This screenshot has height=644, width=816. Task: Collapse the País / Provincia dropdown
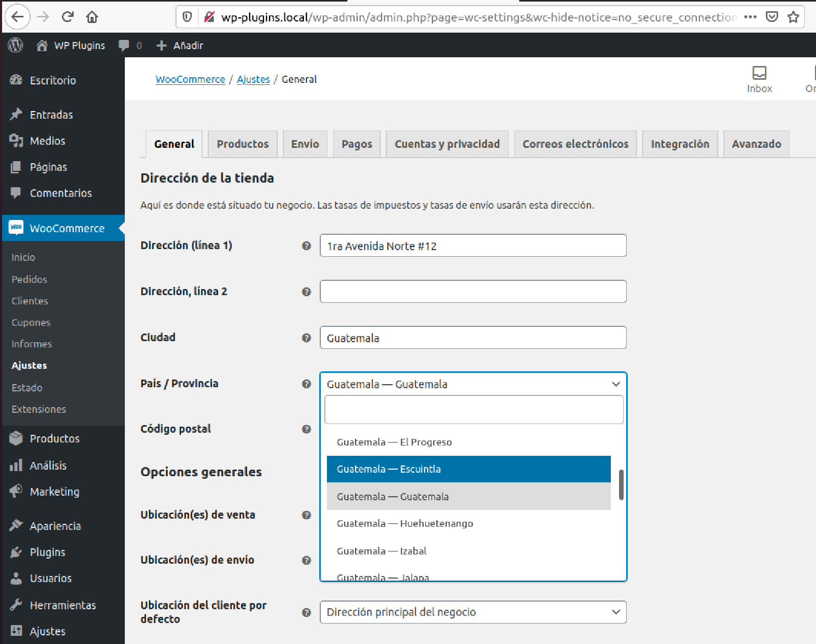click(616, 384)
